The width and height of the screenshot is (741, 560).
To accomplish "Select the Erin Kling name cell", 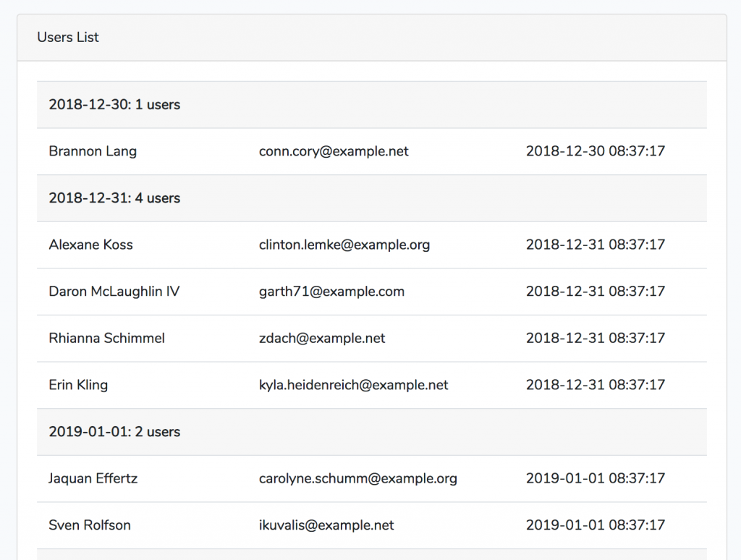I will [x=78, y=385].
